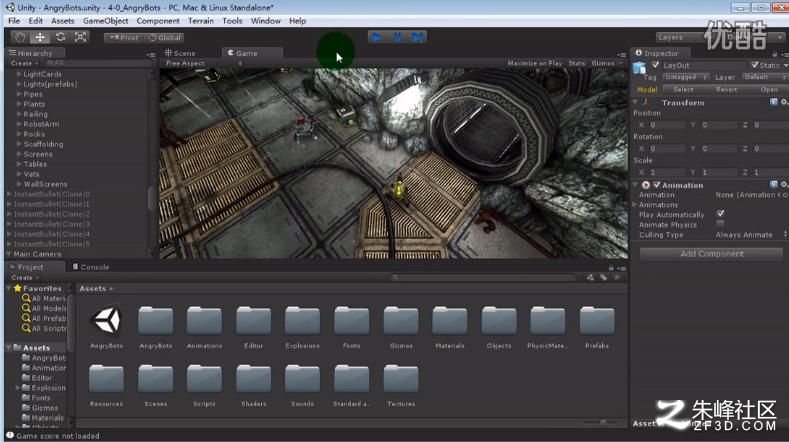The image size is (789, 442).
Task: Toggle LayOut object active checkbox
Action: [655, 65]
